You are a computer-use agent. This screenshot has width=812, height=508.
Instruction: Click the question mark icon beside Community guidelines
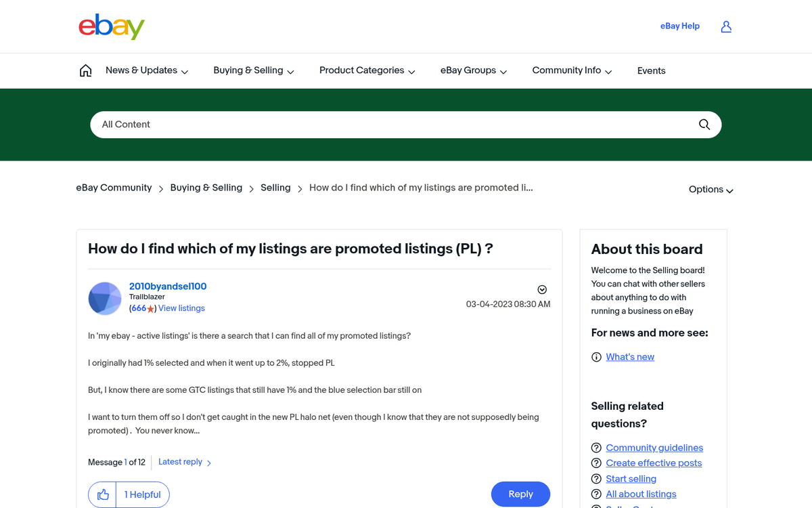click(596, 448)
